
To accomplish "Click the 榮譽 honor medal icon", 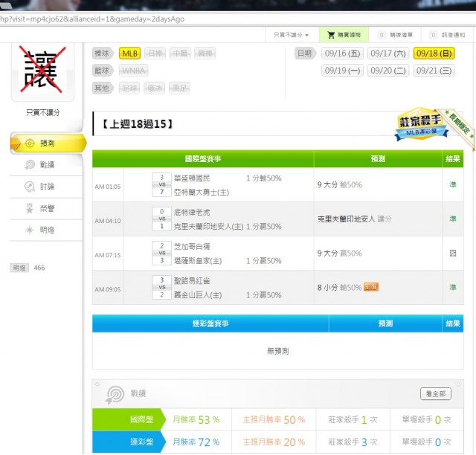I will click(x=30, y=208).
